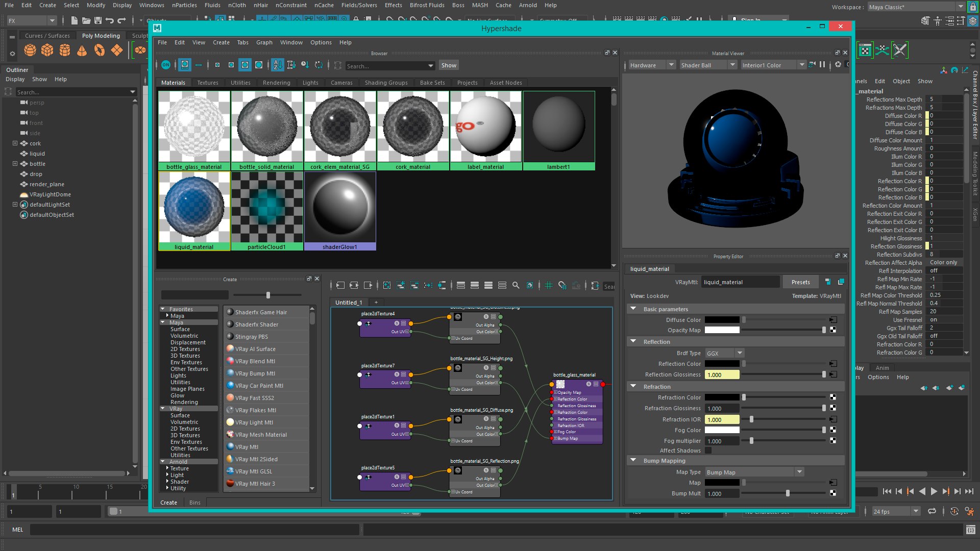980x551 pixels.
Task: Toggle the ON swatch generation icon
Action: point(166,65)
